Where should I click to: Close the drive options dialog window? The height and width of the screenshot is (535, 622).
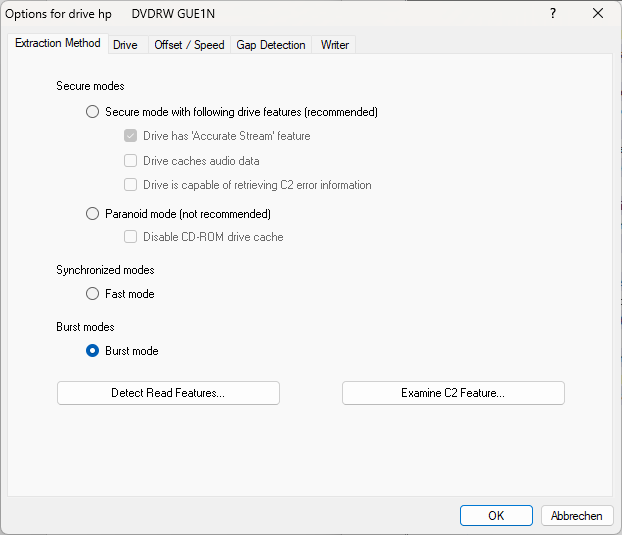point(598,14)
